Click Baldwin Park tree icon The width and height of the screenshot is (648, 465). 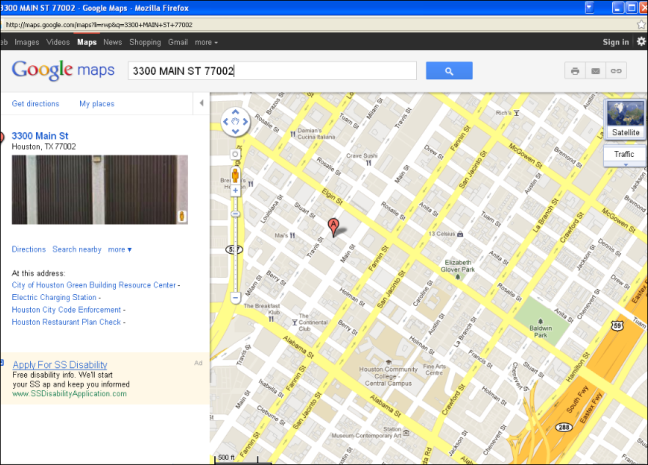click(541, 321)
